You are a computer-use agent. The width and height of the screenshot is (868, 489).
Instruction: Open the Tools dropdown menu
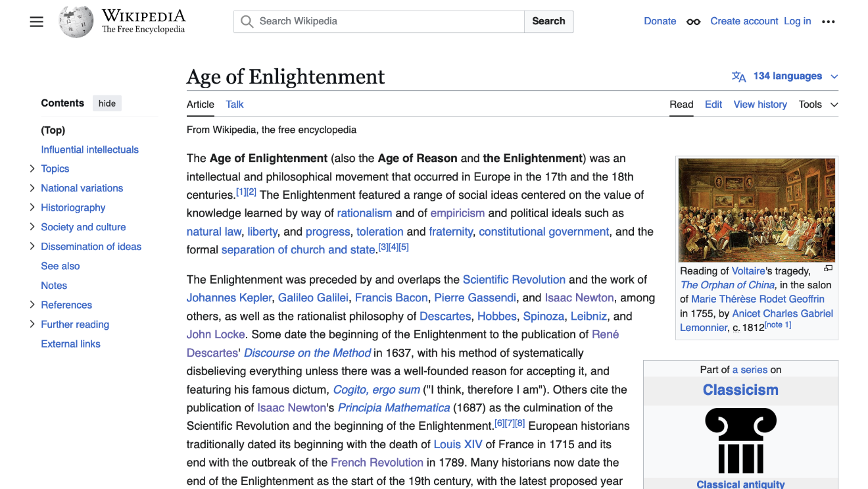(x=818, y=105)
